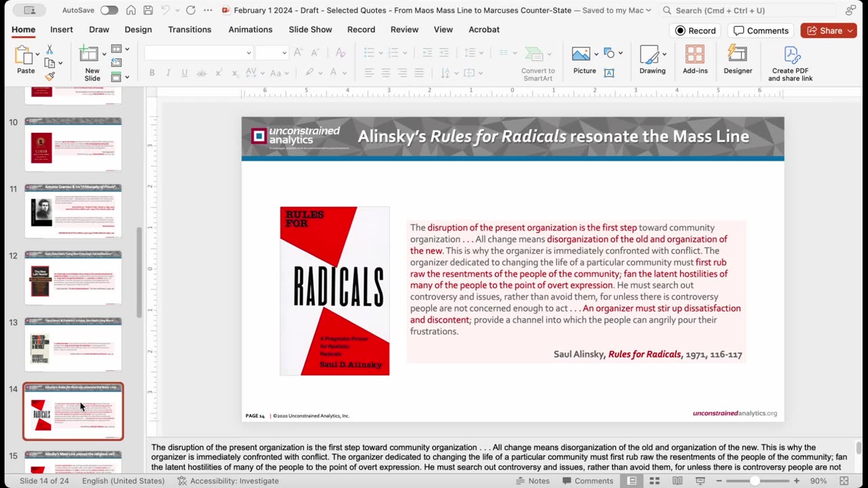Select slide 12 thumbnail
The width and height of the screenshot is (868, 488).
coord(73,277)
